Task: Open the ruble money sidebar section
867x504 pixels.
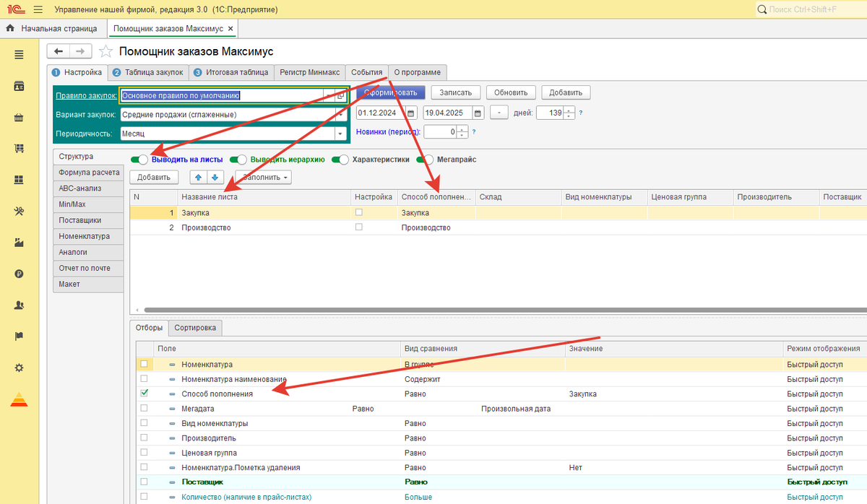Action: click(x=19, y=274)
